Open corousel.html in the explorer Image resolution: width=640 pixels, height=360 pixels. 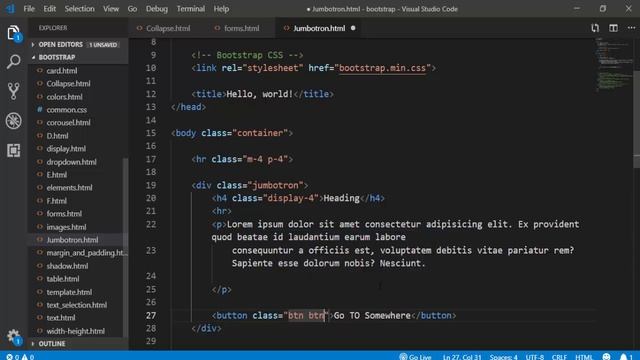pyautogui.click(x=68, y=122)
